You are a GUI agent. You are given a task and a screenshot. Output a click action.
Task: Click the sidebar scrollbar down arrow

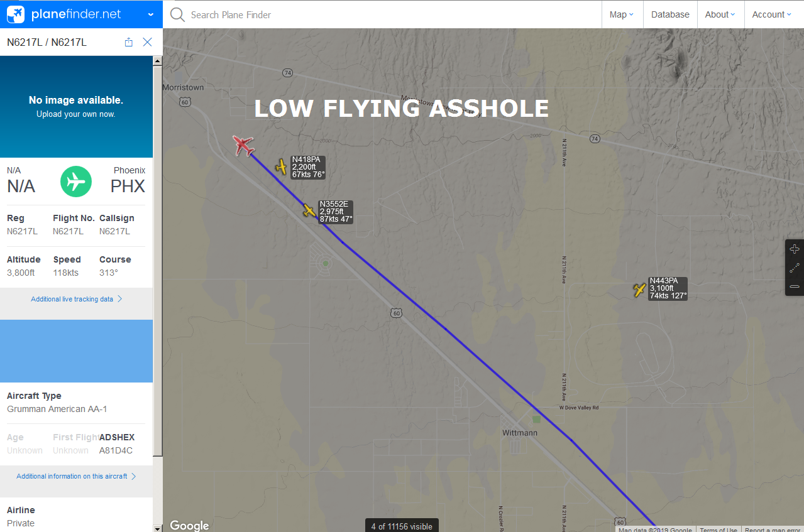tap(158, 528)
